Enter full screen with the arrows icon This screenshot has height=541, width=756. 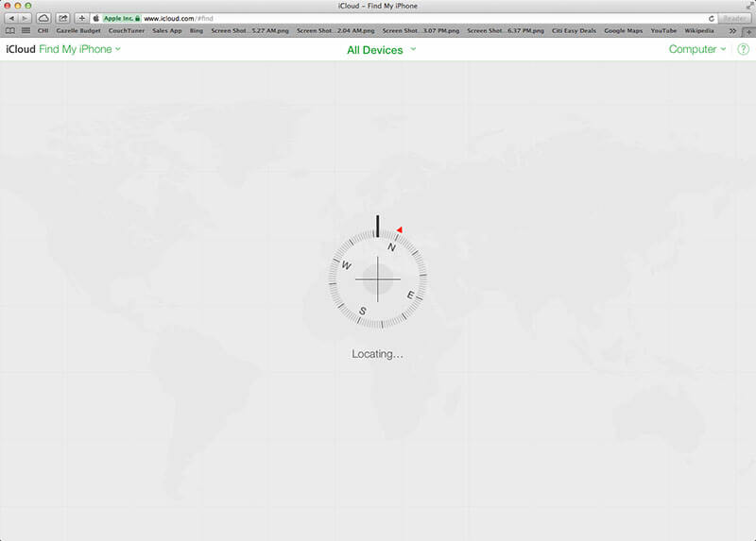pos(749,6)
